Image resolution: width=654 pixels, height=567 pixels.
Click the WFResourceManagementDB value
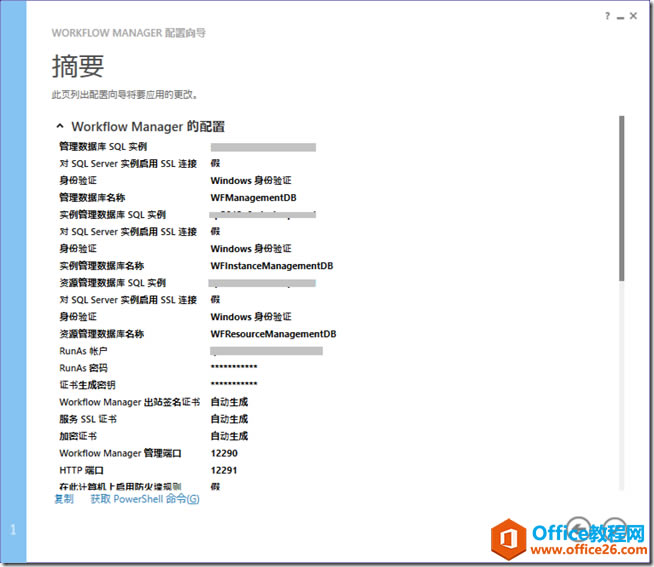[273, 333]
